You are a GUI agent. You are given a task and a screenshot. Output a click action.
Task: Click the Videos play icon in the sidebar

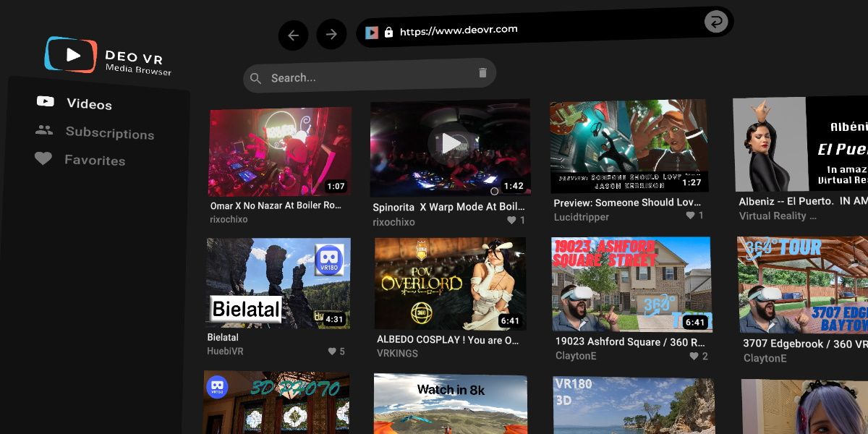[x=46, y=102]
